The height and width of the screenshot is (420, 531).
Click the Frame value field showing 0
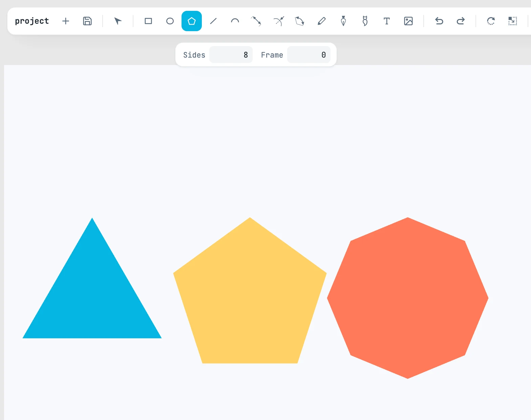(309, 55)
